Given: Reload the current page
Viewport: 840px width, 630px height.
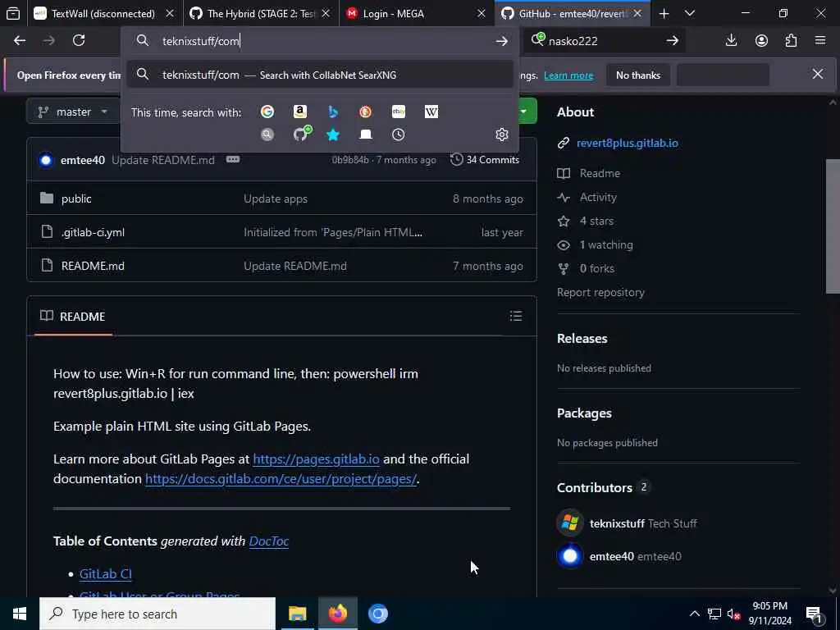Looking at the screenshot, I should pyautogui.click(x=79, y=41).
